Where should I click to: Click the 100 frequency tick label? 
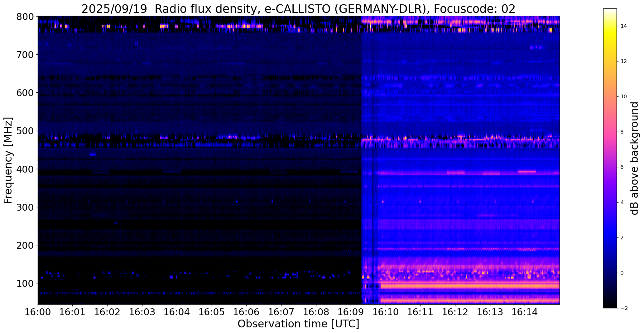(x=25, y=283)
